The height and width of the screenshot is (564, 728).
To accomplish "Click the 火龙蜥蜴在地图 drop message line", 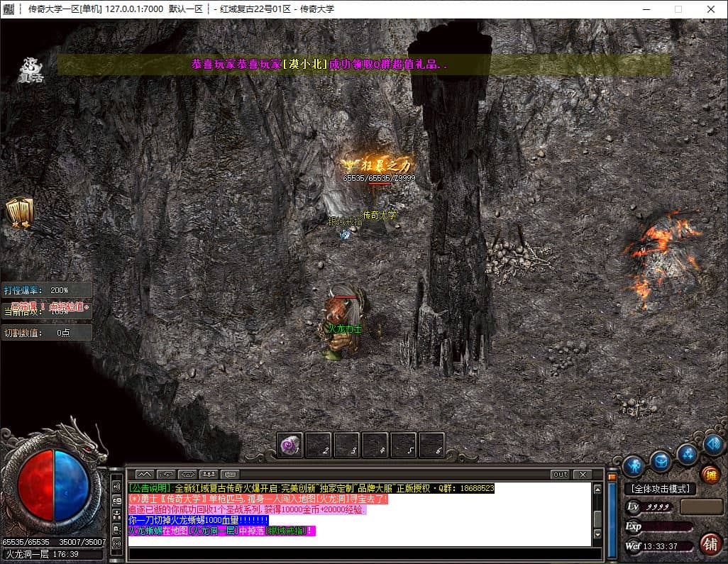I will click(x=222, y=531).
